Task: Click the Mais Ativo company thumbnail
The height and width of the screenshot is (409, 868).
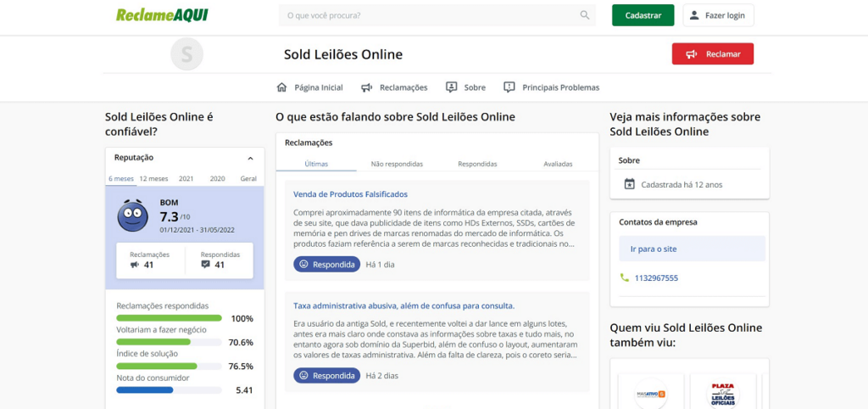Action: tap(651, 391)
